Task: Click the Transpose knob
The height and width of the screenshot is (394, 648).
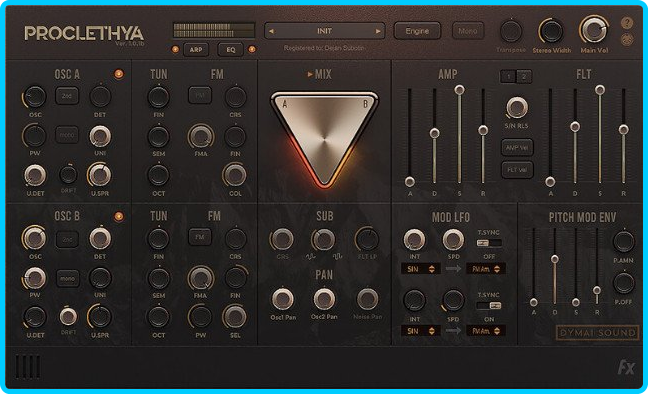Action: point(511,31)
